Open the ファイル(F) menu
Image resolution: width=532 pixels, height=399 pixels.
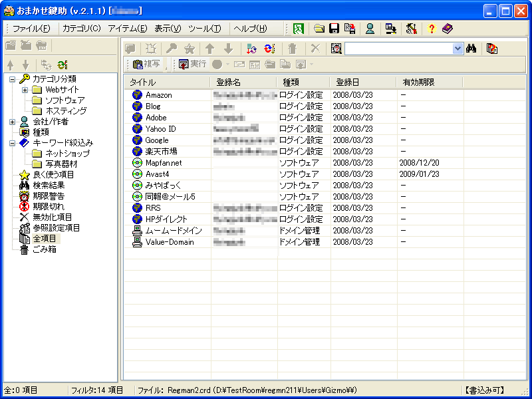31,29
